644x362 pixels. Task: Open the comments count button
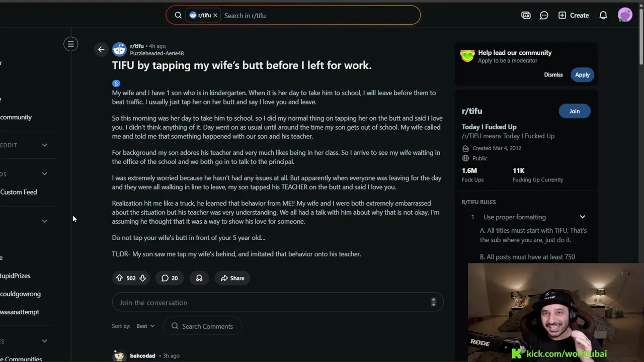170,278
